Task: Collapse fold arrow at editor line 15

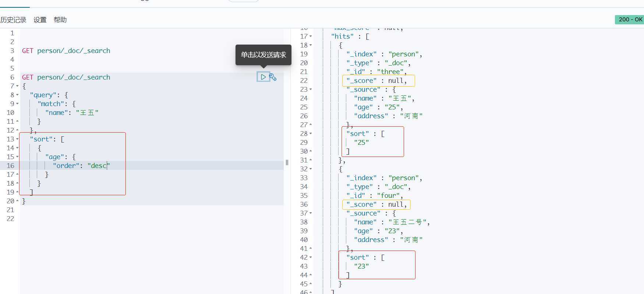Action: pyautogui.click(x=17, y=157)
